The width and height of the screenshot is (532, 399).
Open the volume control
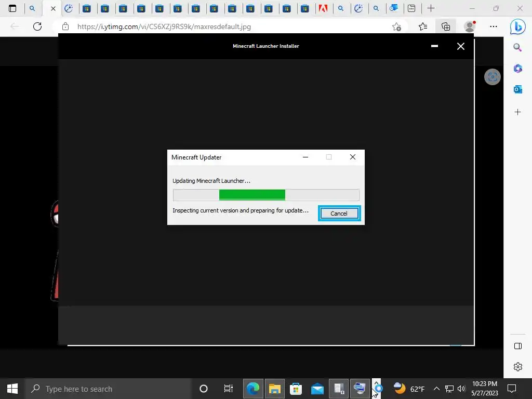pyautogui.click(x=461, y=389)
